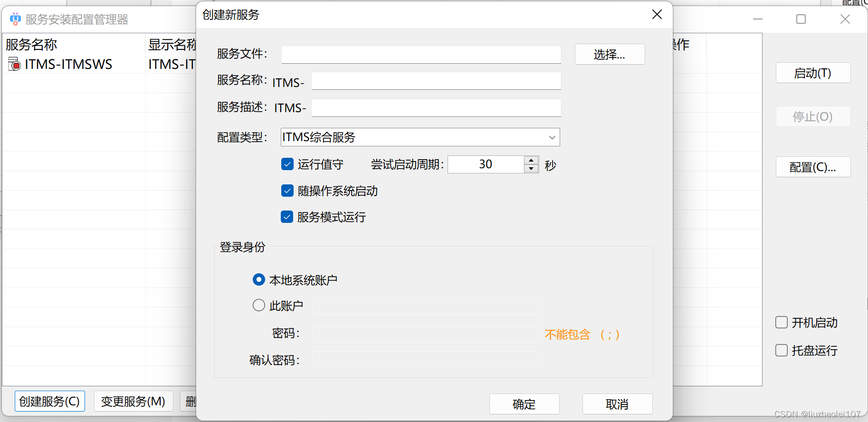Enable 托盘运行 checkbox in main window
The image size is (868, 422).
[782, 350]
